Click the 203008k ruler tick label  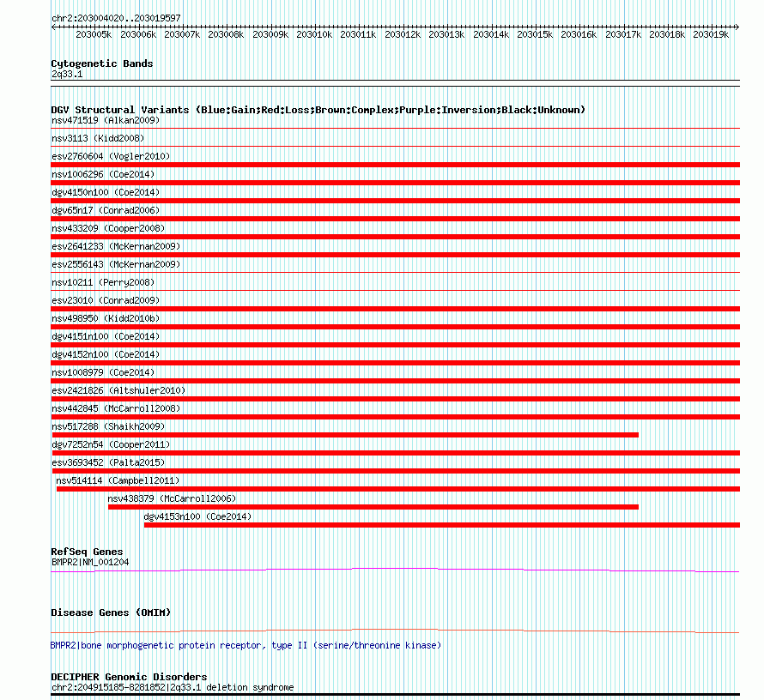click(x=226, y=34)
